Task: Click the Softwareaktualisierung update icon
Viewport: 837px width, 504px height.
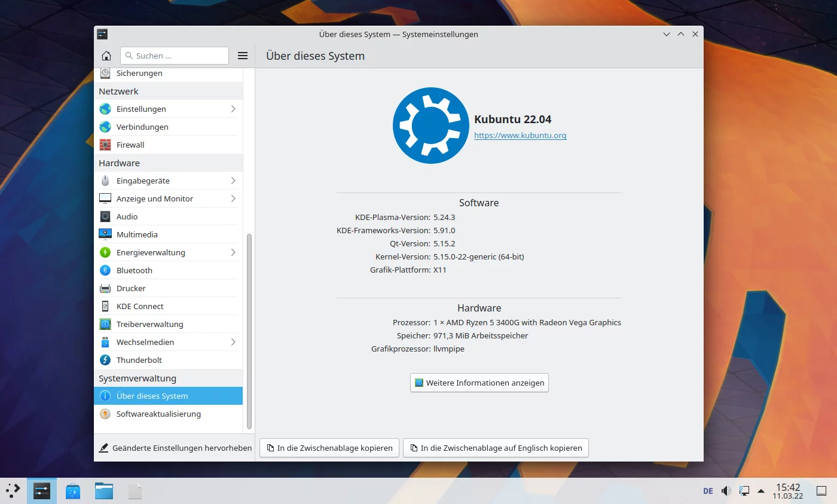Action: click(105, 414)
